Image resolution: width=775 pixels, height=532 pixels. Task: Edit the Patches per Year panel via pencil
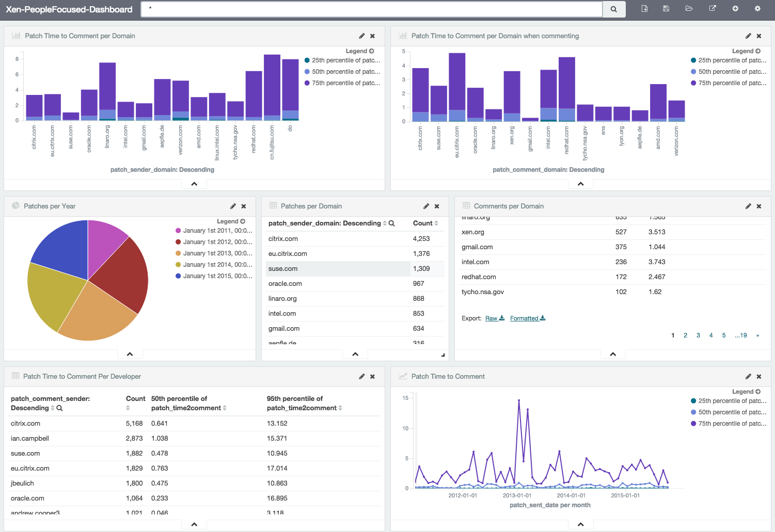[x=233, y=206]
